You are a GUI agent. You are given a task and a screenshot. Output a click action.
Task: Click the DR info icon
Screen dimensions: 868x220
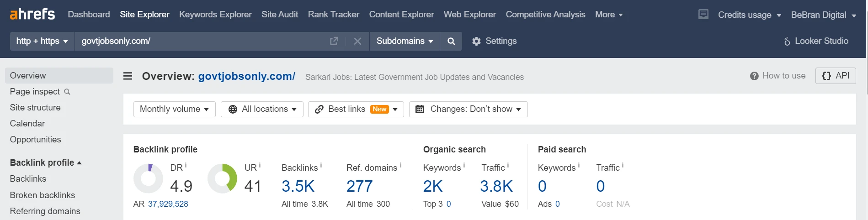(186, 165)
